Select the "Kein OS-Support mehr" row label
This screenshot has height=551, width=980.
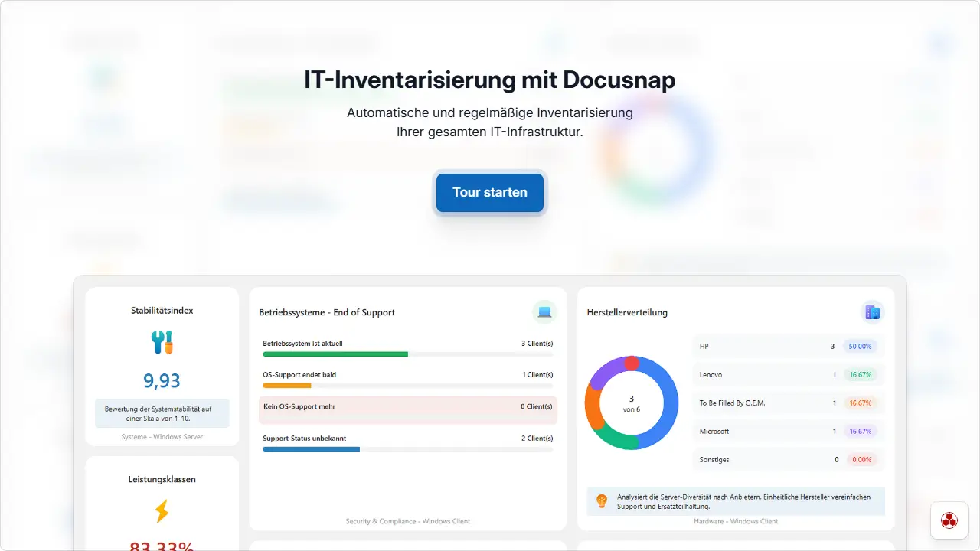[299, 406]
